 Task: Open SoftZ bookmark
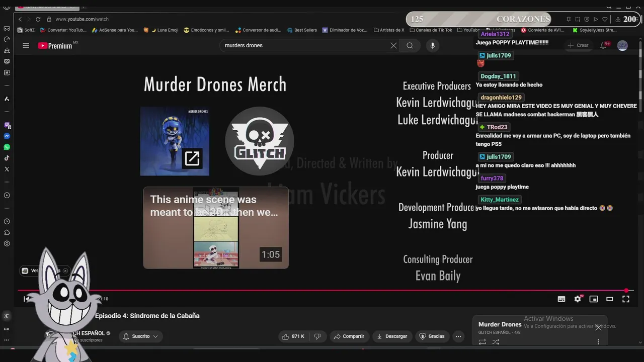click(x=26, y=30)
